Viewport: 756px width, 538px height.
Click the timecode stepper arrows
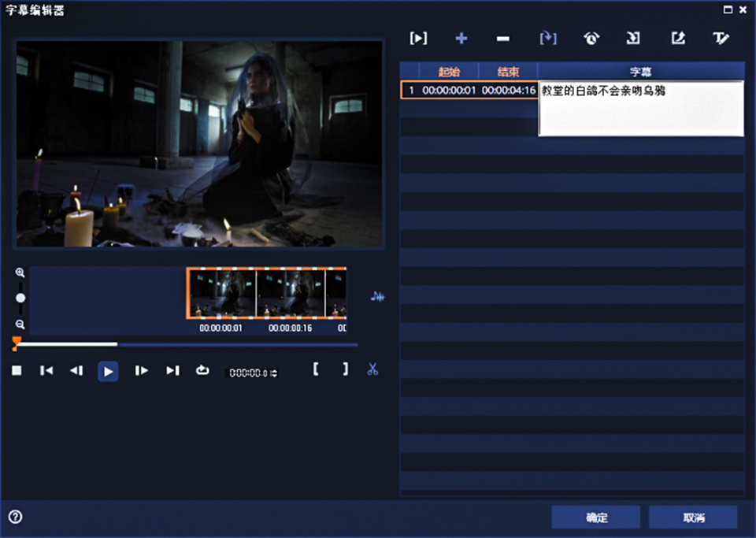(274, 373)
